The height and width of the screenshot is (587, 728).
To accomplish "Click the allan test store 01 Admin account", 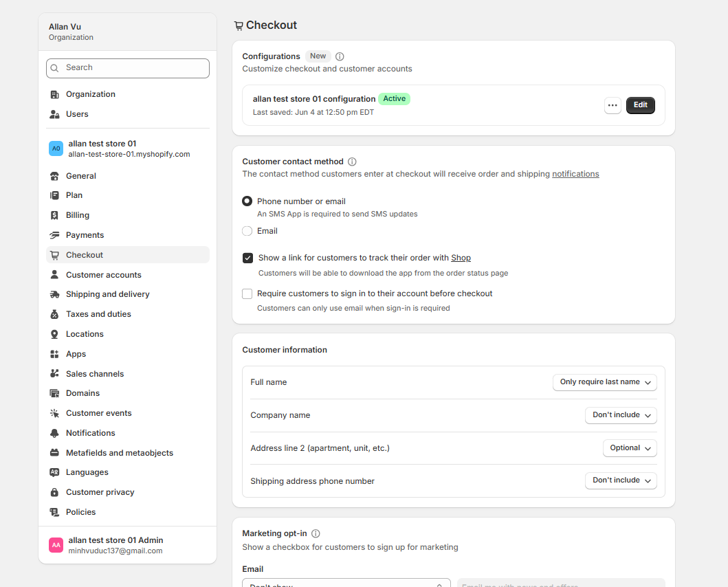I will [128, 545].
